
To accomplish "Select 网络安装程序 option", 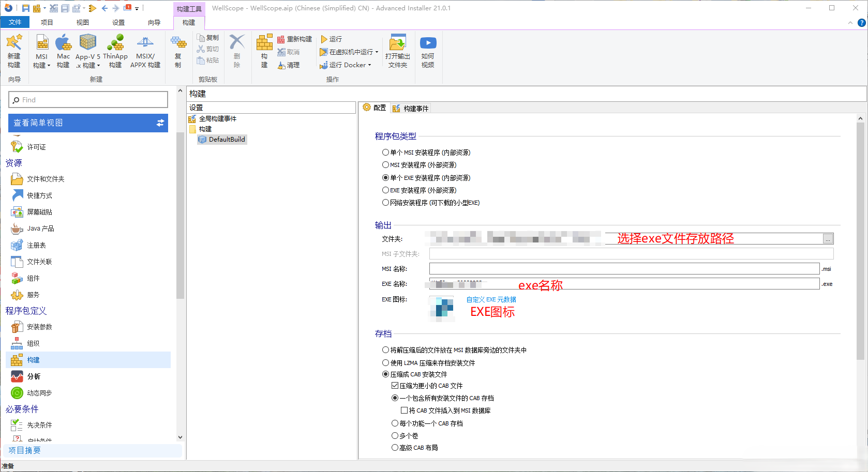I will 385,203.
